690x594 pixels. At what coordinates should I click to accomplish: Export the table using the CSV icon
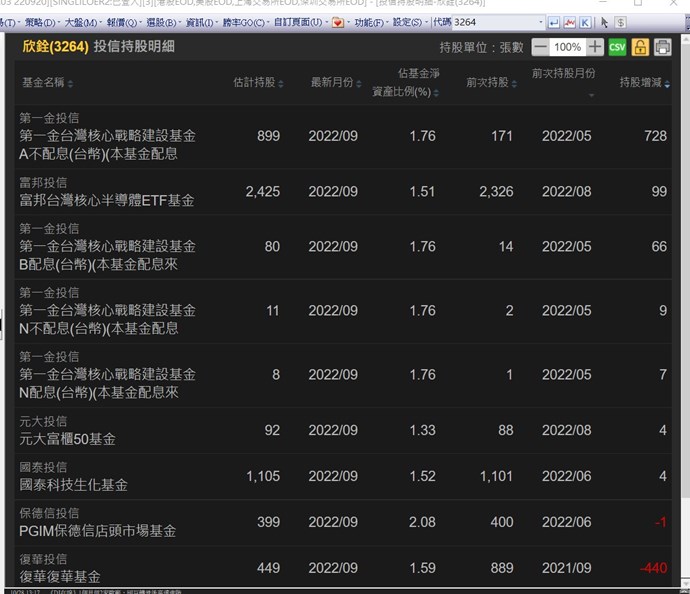click(x=617, y=47)
